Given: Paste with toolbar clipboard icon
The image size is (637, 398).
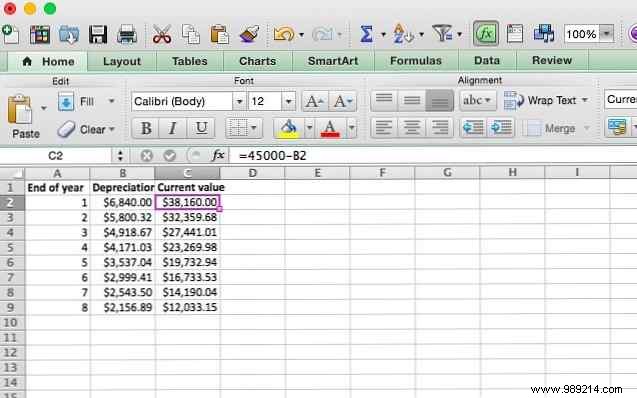Looking at the screenshot, I should 219,34.
